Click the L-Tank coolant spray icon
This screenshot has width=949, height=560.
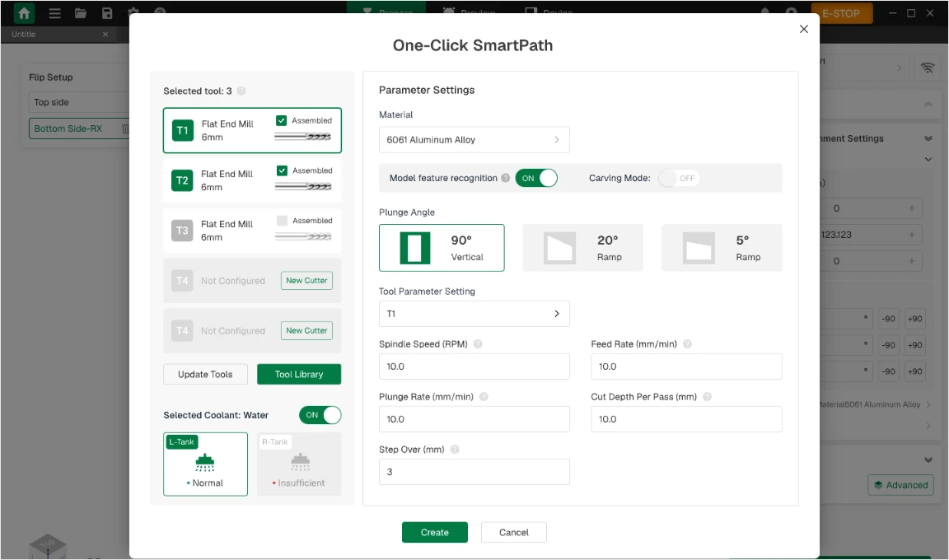click(x=205, y=462)
